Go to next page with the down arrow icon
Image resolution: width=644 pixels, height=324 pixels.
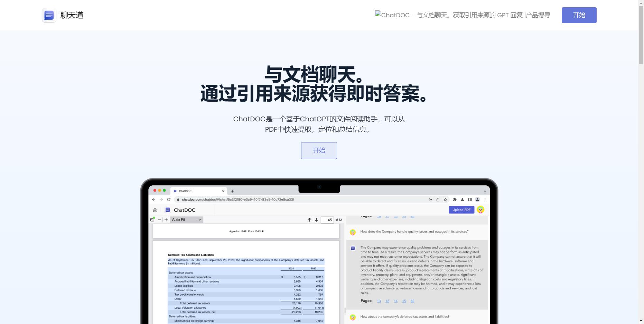pos(316,220)
